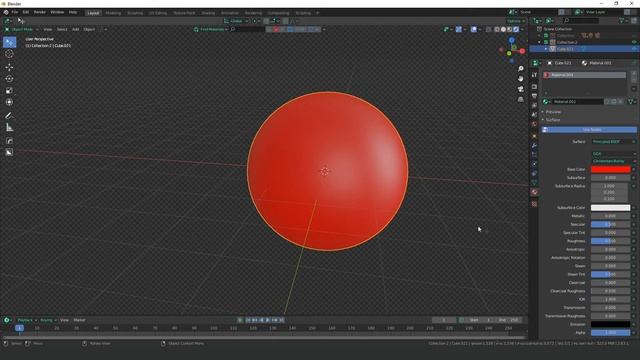Select Material.001 slot in list
640x360 pixels.
click(x=584, y=75)
